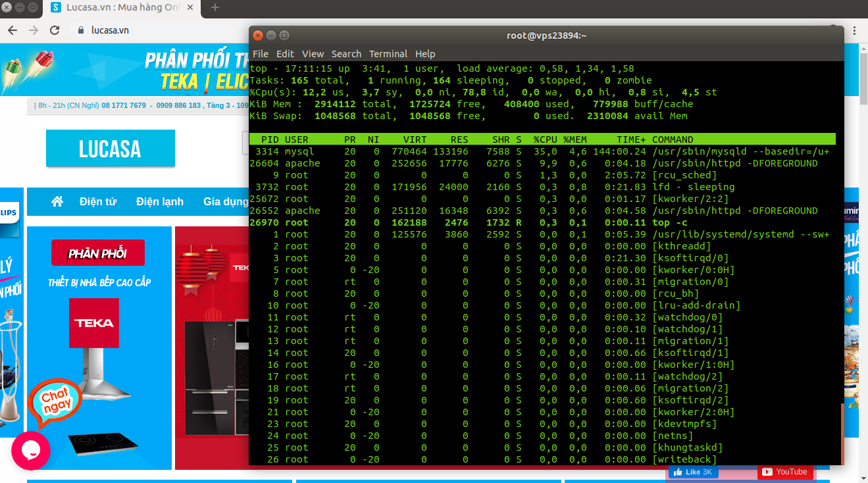This screenshot has height=483, width=868.
Task: Click the YouTube button
Action: click(x=784, y=472)
